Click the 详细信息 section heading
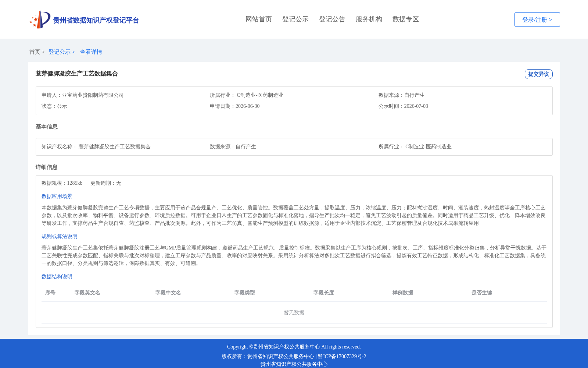 coord(47,167)
